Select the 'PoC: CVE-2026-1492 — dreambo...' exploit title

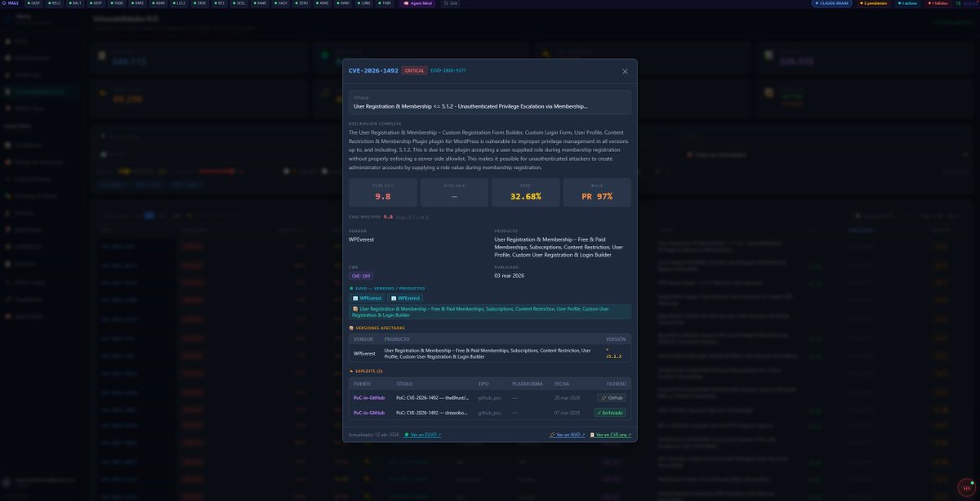coord(431,413)
